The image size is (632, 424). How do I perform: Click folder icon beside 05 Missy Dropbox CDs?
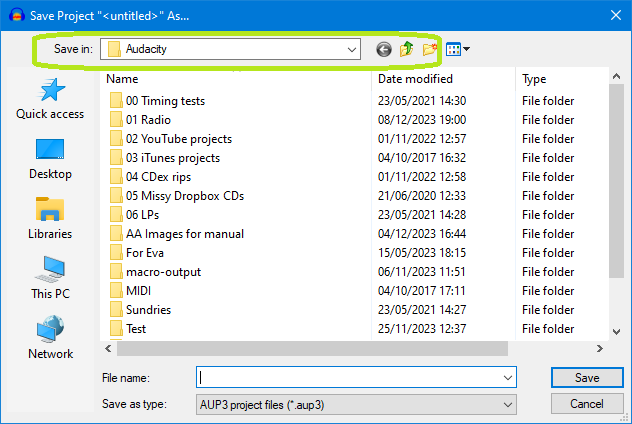click(116, 196)
